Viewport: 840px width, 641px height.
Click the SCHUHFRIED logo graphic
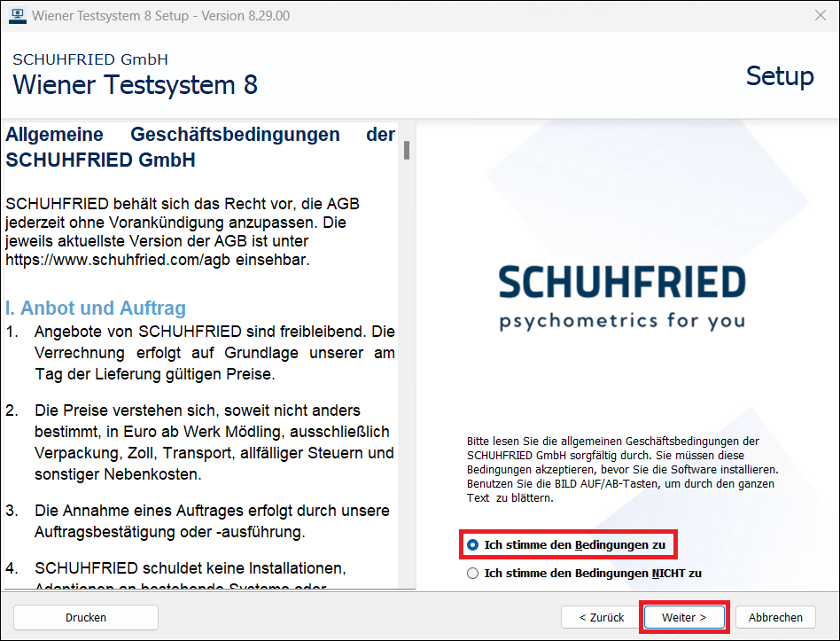pyautogui.click(x=622, y=282)
